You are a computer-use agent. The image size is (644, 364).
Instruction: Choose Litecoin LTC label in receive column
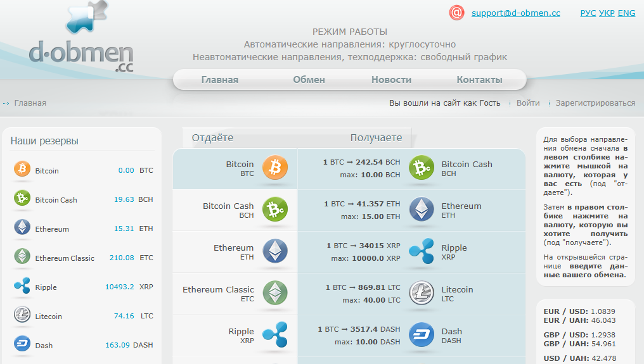(458, 294)
